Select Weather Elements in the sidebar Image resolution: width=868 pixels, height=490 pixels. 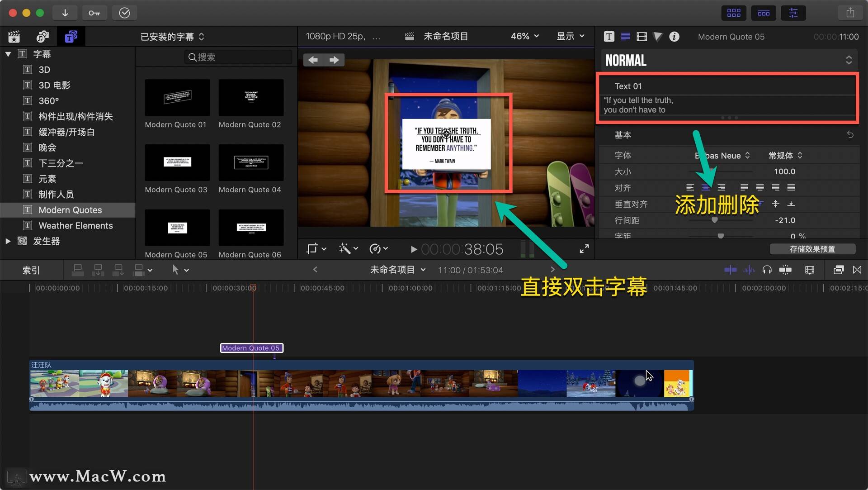click(75, 225)
